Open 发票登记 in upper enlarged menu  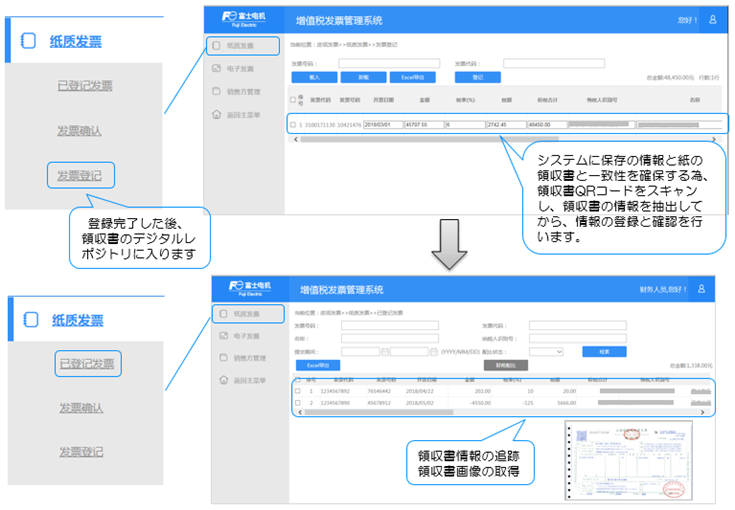(x=80, y=175)
